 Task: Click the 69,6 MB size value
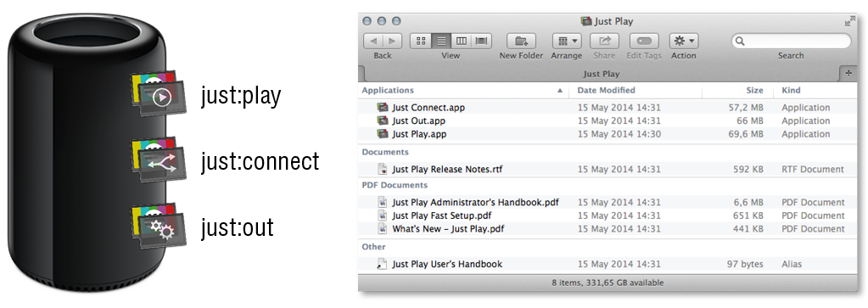(746, 134)
